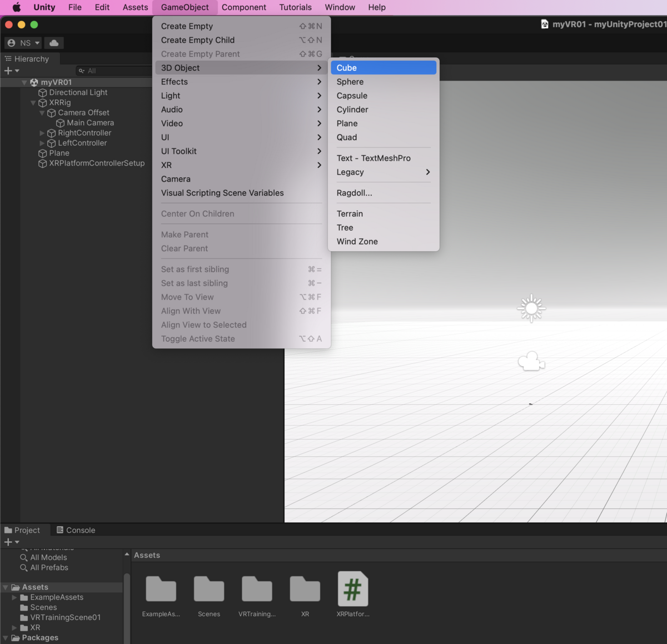Viewport: 667px width, 644px height.
Task: Click the Hierarchy search field
Action: click(113, 71)
